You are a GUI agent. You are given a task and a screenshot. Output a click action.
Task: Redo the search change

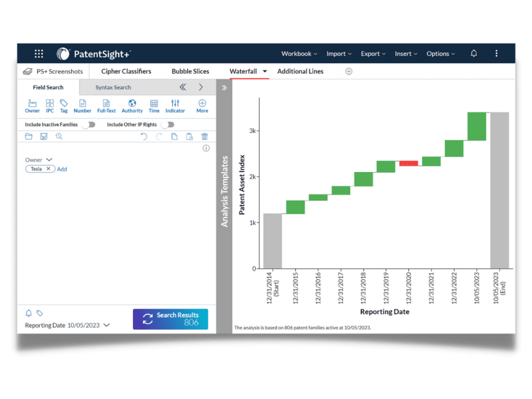[x=159, y=137]
